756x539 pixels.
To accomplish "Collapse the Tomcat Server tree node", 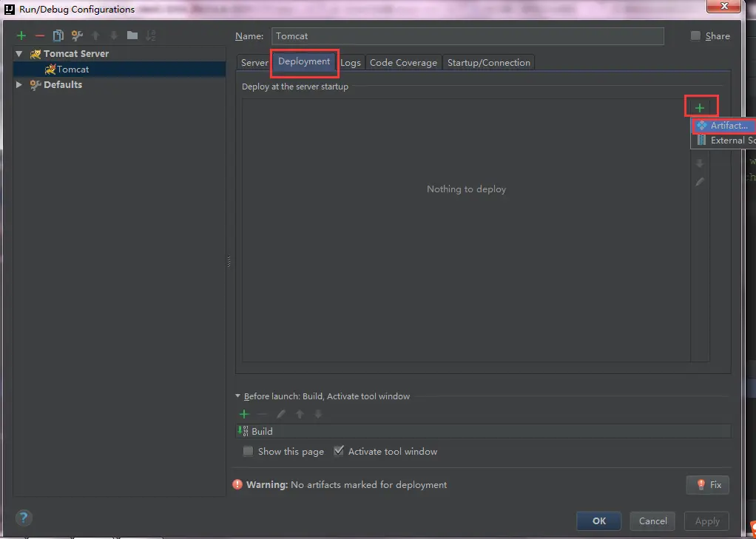I will 18,53.
